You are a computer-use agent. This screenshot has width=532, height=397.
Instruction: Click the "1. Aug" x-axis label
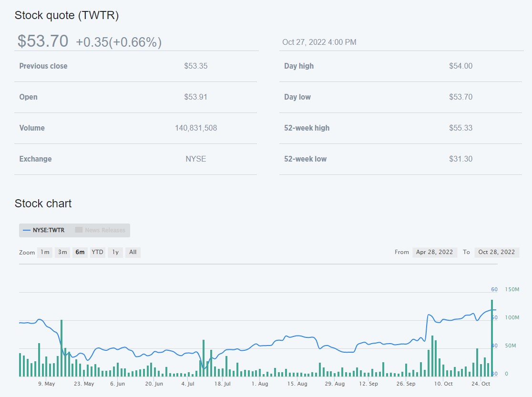259,384
